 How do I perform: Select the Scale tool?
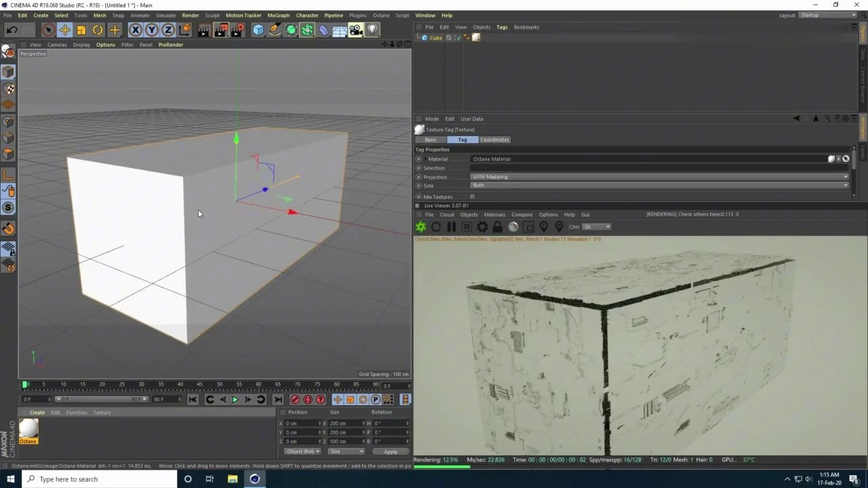click(81, 29)
